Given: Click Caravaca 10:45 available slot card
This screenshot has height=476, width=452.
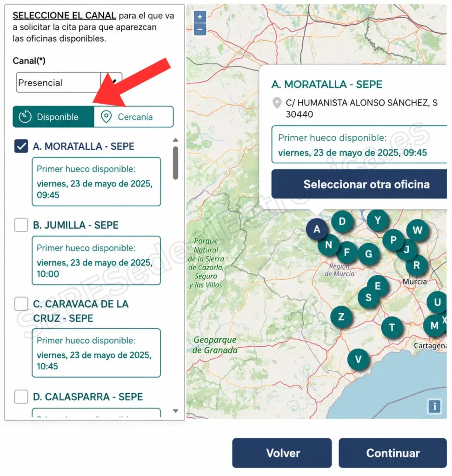Looking at the screenshot, I should (96, 353).
